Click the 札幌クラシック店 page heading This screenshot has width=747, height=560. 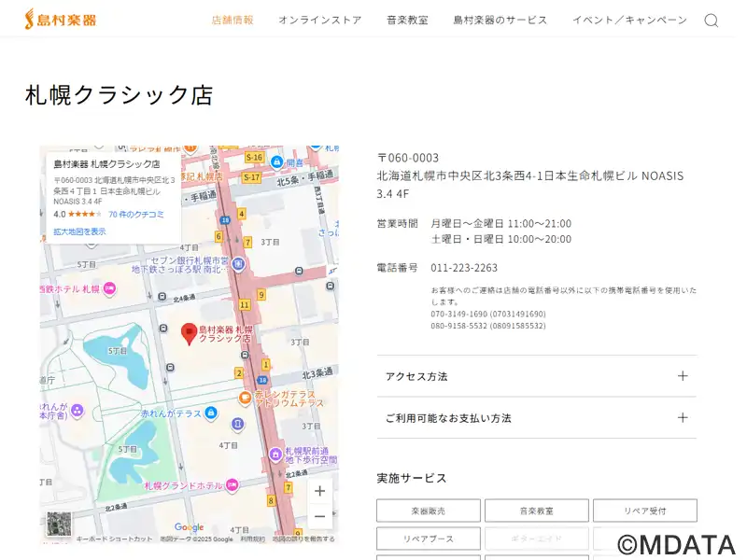119,95
